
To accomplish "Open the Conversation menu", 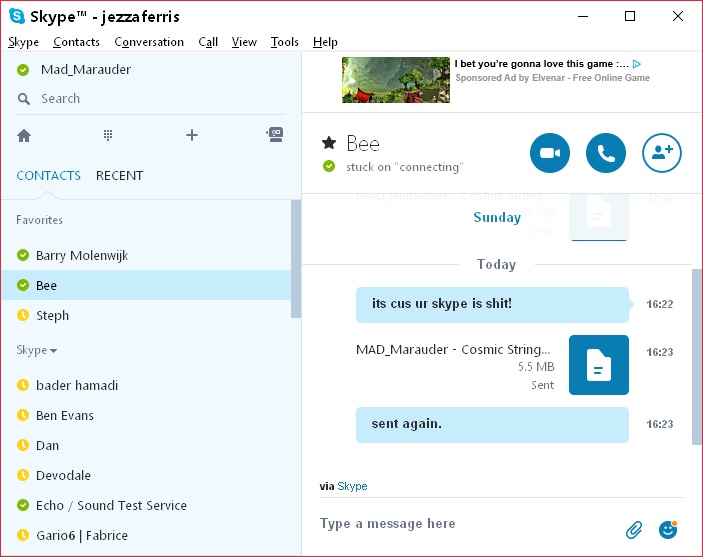I will (149, 42).
